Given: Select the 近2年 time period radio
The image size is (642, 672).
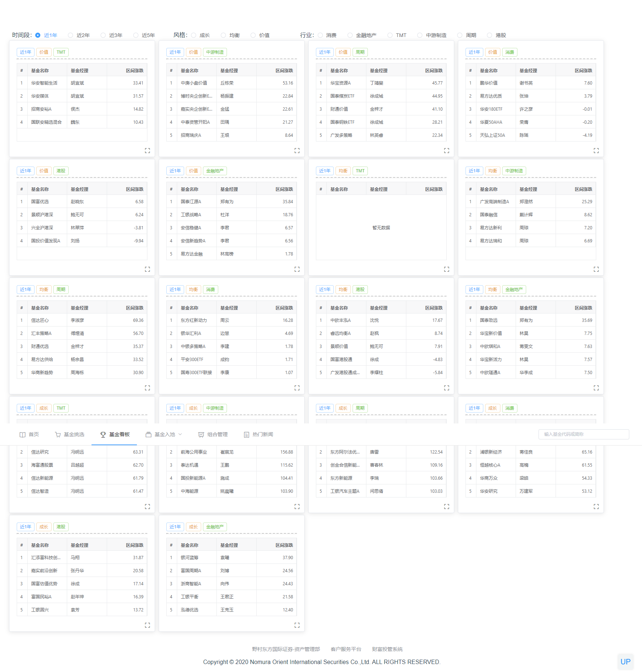Looking at the screenshot, I should 70,35.
